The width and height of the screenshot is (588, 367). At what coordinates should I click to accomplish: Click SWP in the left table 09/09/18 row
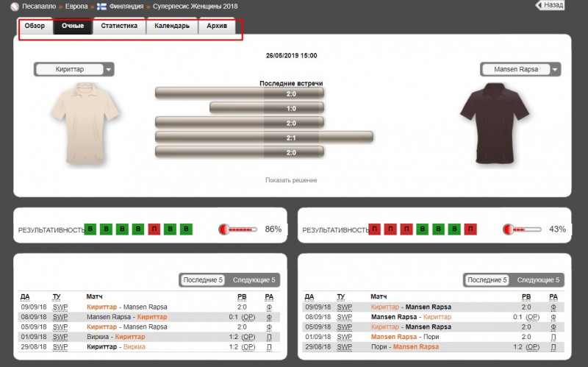pyautogui.click(x=60, y=307)
